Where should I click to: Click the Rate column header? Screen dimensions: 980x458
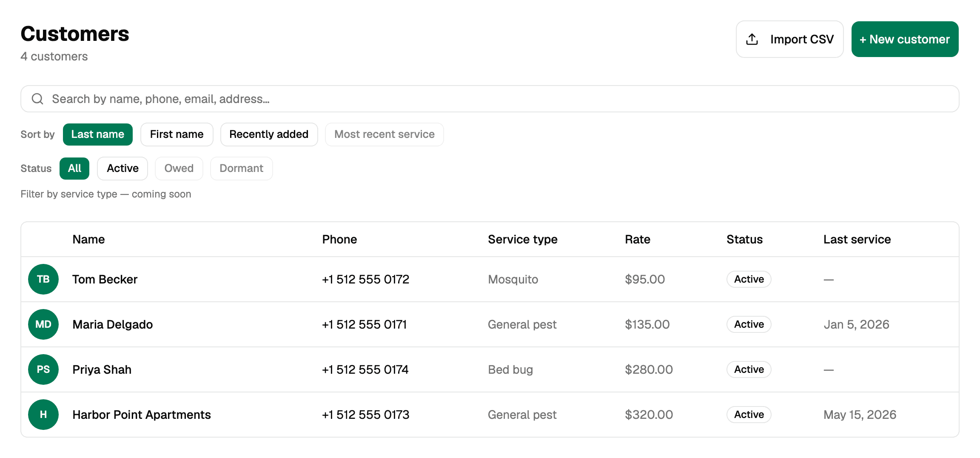click(638, 239)
